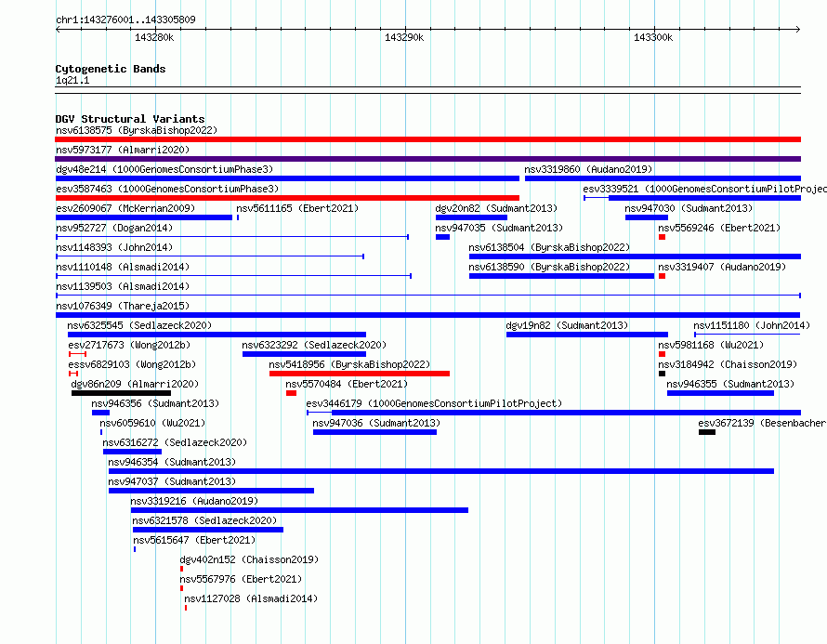827x644 pixels.
Task: Click dgv19n82 (Sudmant2013) label
Action: point(567,325)
